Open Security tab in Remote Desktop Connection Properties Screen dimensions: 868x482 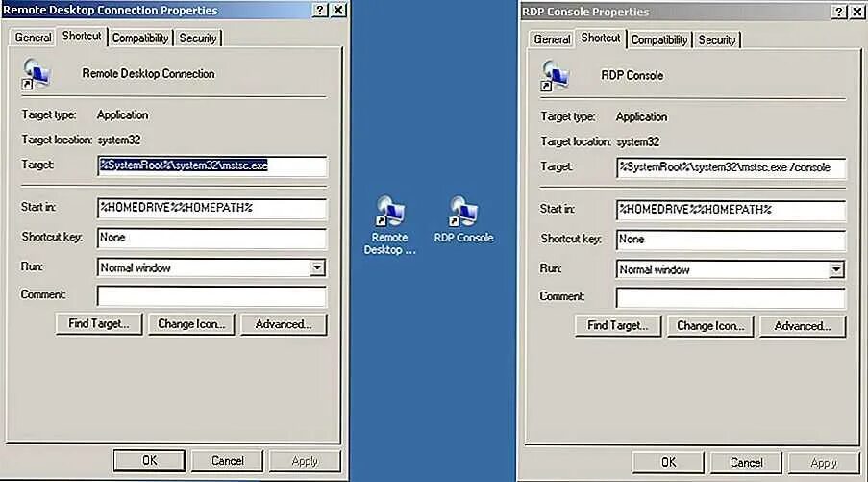[198, 38]
